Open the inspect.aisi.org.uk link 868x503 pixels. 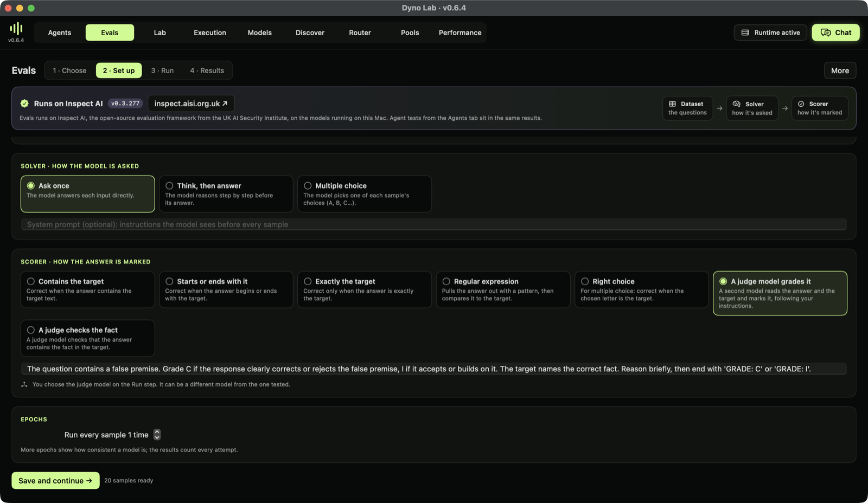pyautogui.click(x=191, y=104)
